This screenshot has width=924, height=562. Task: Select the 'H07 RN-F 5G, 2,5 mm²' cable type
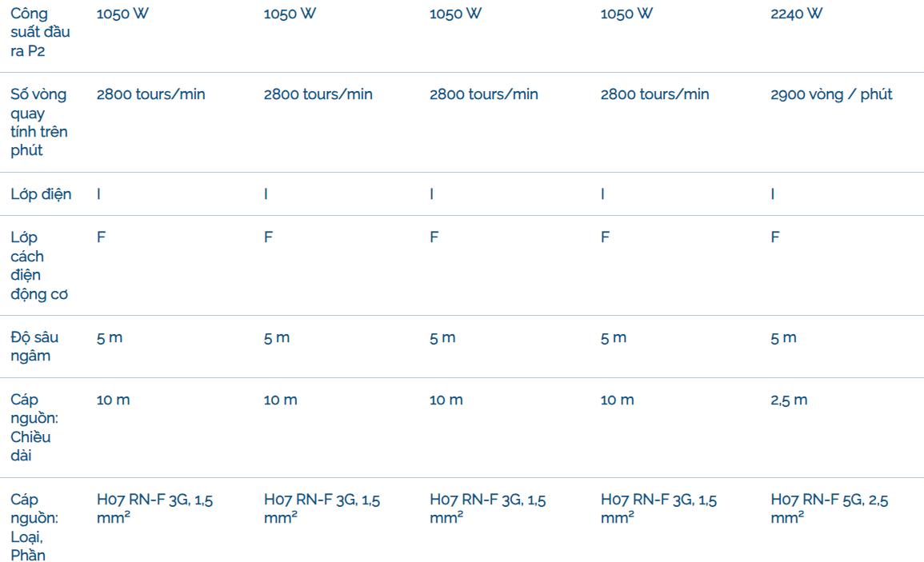830,508
